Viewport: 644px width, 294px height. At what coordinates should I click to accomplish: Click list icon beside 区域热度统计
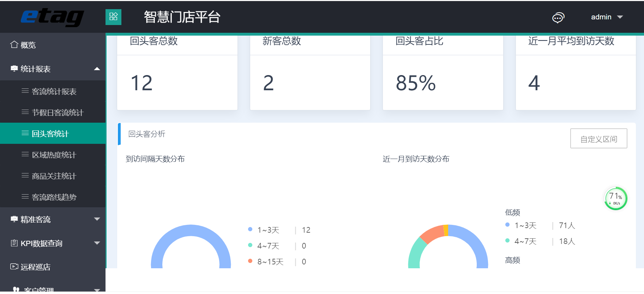25,154
